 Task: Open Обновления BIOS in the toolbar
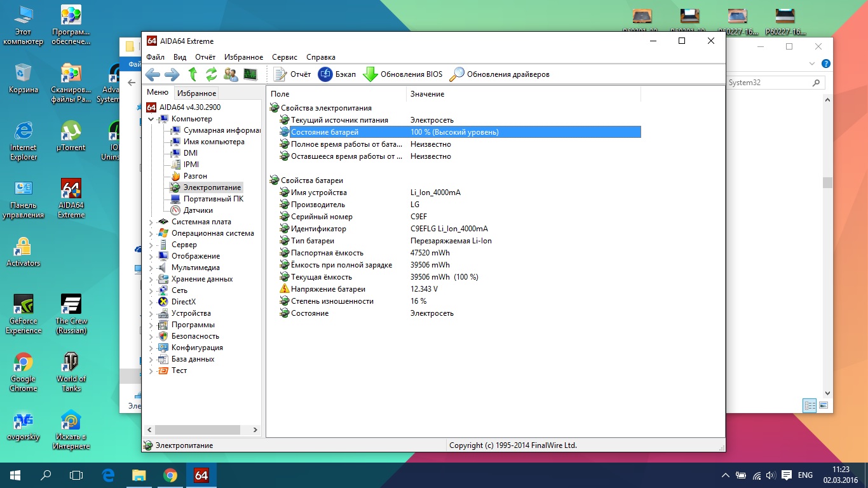pos(402,74)
